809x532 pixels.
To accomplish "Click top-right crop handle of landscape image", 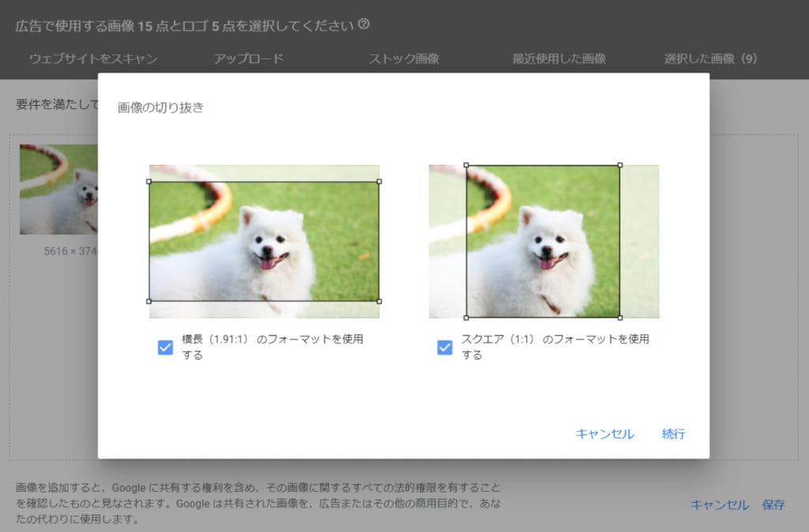I will pyautogui.click(x=379, y=182).
